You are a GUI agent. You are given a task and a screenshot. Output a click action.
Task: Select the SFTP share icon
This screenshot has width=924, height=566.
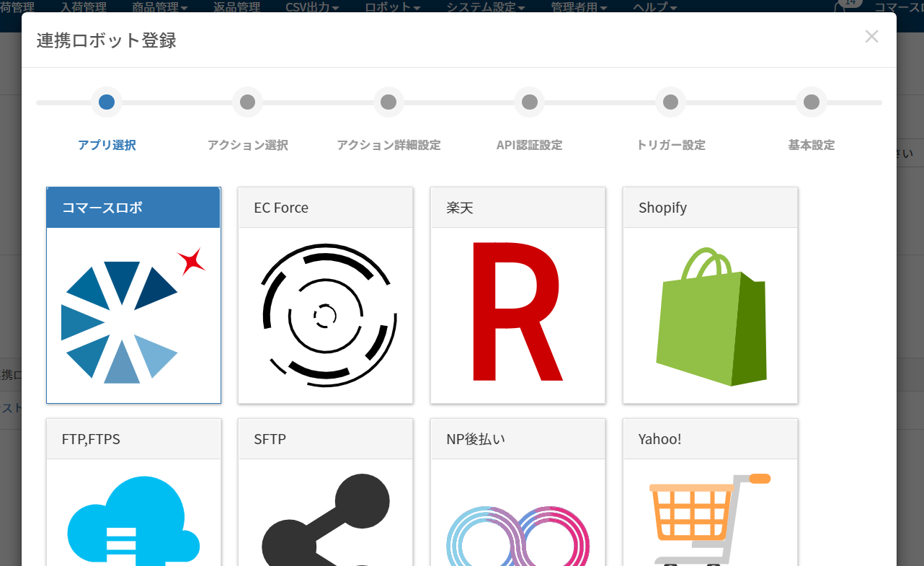pos(326,519)
